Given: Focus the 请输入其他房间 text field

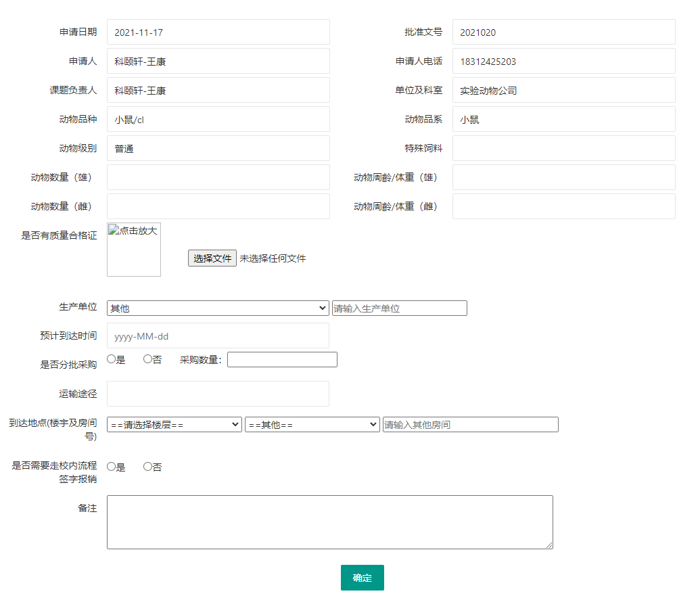Looking at the screenshot, I should 470,425.
